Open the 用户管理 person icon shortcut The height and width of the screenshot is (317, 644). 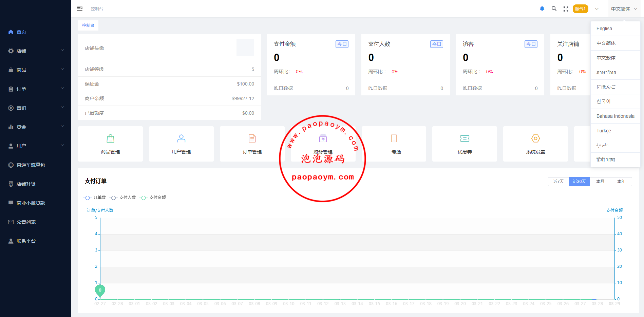[x=181, y=138]
